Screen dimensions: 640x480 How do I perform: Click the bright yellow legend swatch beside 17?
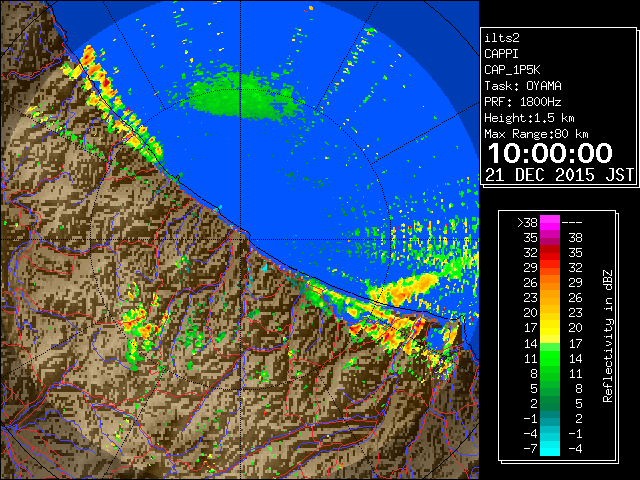pyautogui.click(x=549, y=328)
